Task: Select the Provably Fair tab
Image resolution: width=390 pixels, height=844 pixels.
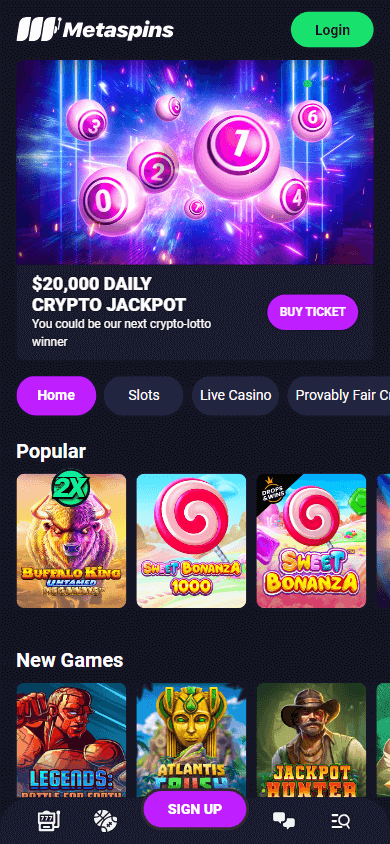Action: pyautogui.click(x=339, y=396)
